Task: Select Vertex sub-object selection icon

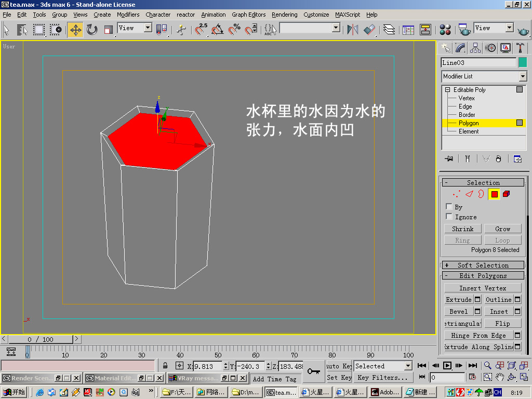Action: click(x=457, y=194)
